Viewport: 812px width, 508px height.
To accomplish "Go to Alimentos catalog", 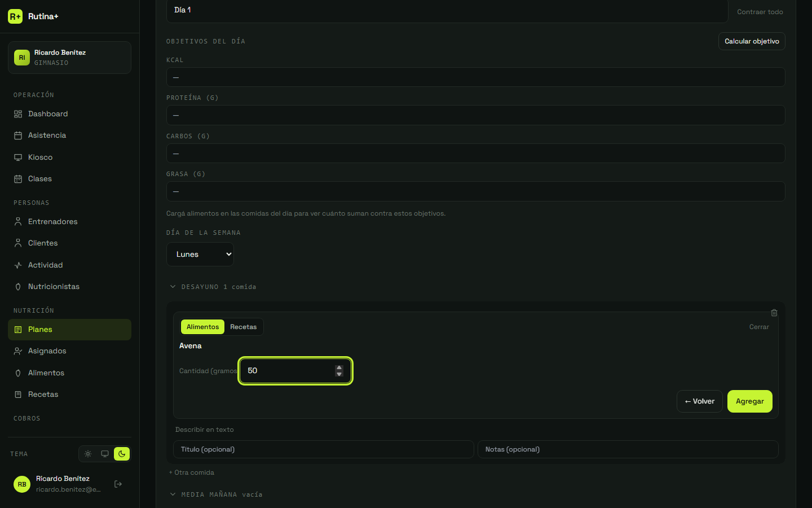I will point(69,373).
